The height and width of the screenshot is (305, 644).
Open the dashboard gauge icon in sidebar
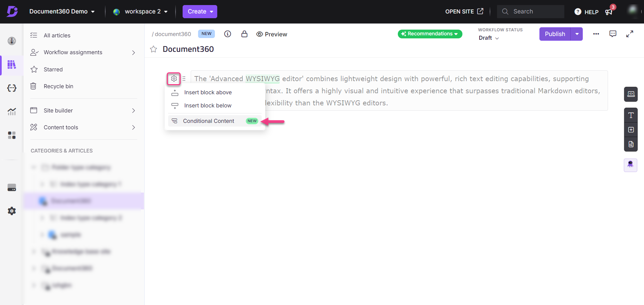pyautogui.click(x=12, y=41)
